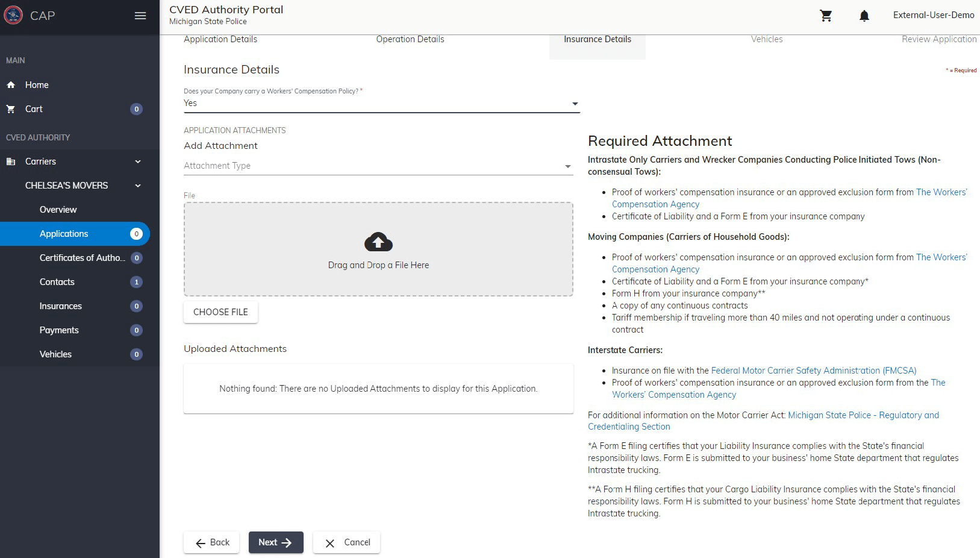980x558 pixels.
Task: Collapse CHELSEA'S MOVERS chevron
Action: (138, 186)
